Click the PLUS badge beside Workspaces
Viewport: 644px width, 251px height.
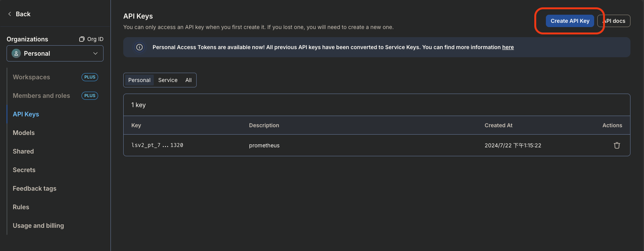tap(90, 77)
